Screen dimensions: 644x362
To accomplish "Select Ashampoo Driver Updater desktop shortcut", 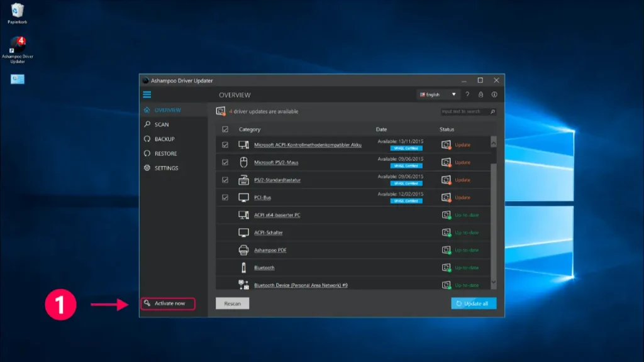I will (x=17, y=50).
